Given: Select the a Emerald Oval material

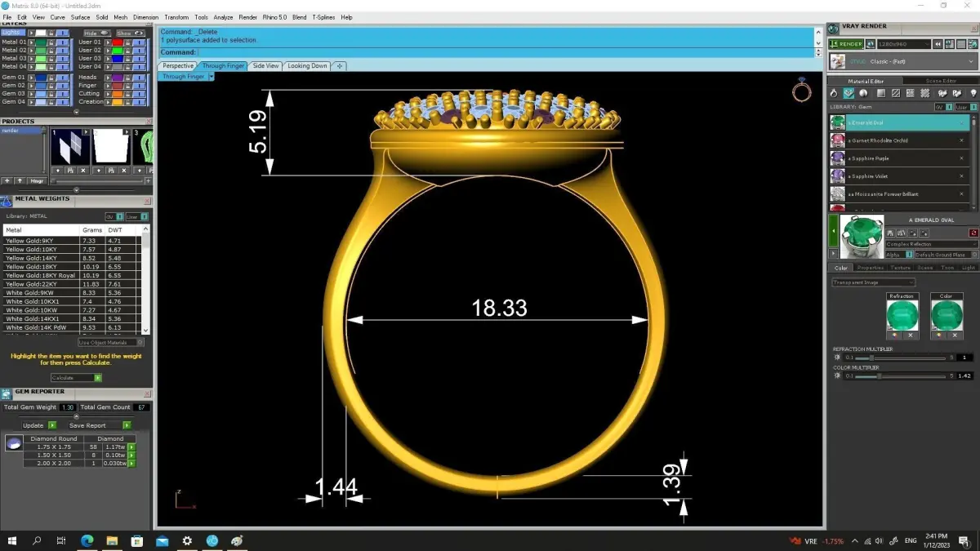Looking at the screenshot, I should (x=898, y=122).
